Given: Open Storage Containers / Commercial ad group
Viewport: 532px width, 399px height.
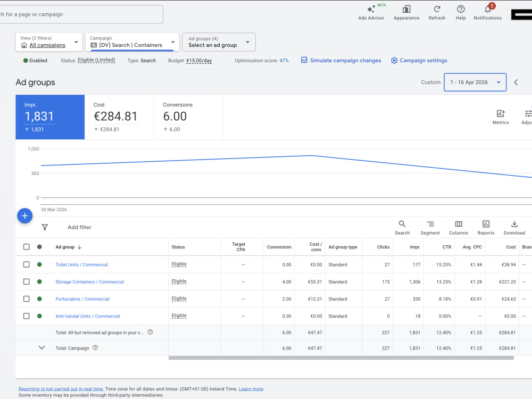Looking at the screenshot, I should click(x=89, y=281).
